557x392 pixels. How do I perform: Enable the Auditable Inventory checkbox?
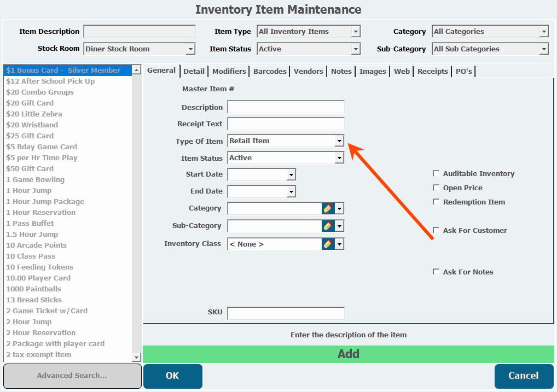(436, 174)
